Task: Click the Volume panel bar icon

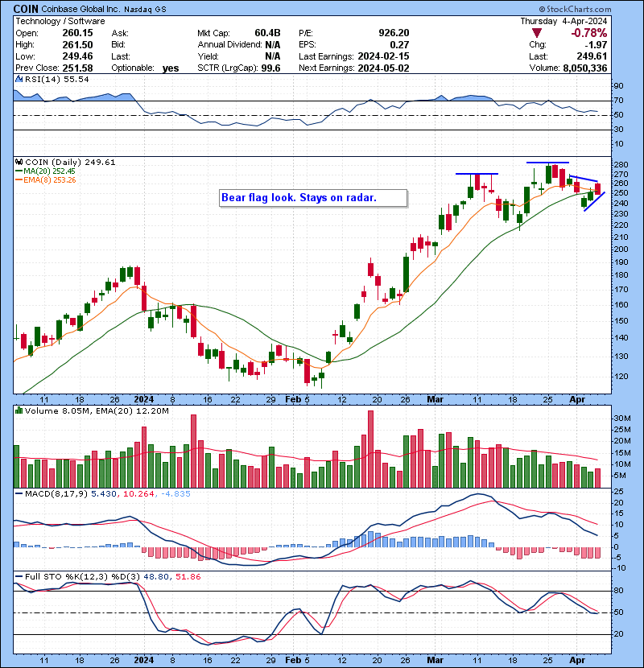Action: (19, 410)
